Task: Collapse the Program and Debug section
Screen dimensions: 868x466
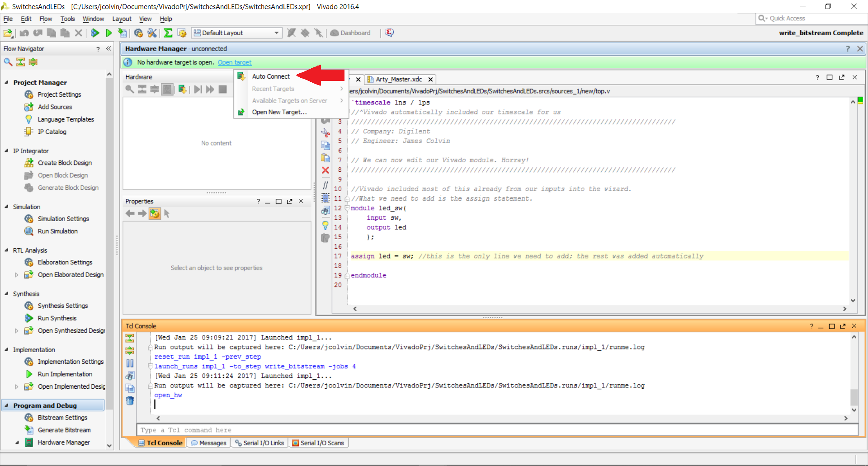Action: [x=6, y=405]
